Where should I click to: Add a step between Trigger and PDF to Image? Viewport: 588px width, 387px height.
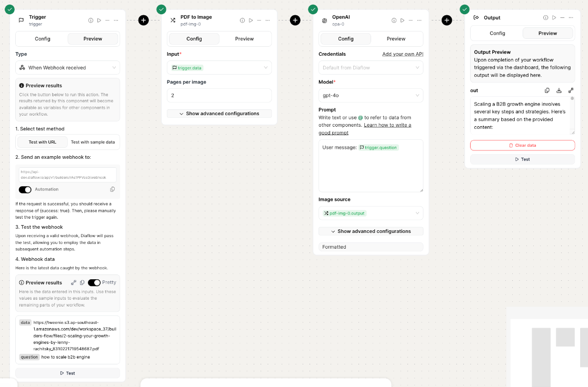click(143, 21)
